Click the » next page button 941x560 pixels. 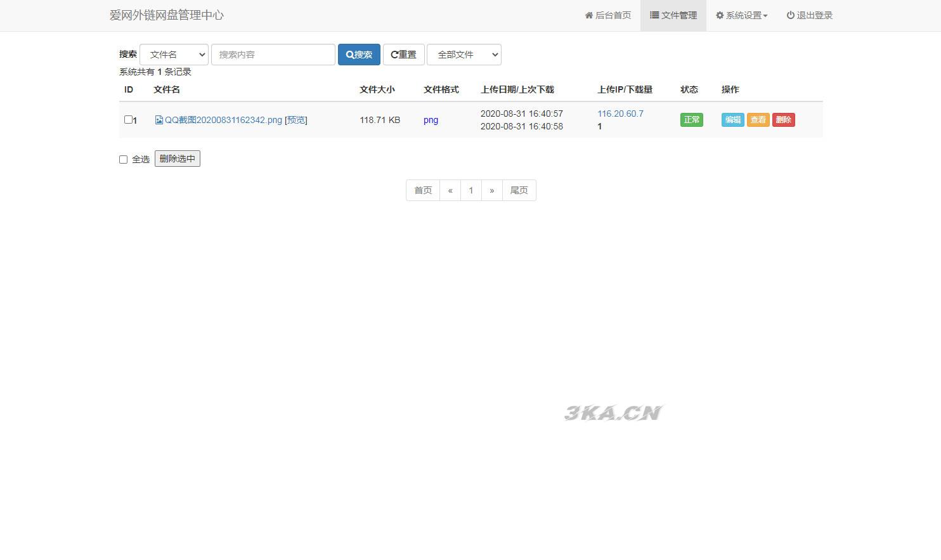pos(492,190)
